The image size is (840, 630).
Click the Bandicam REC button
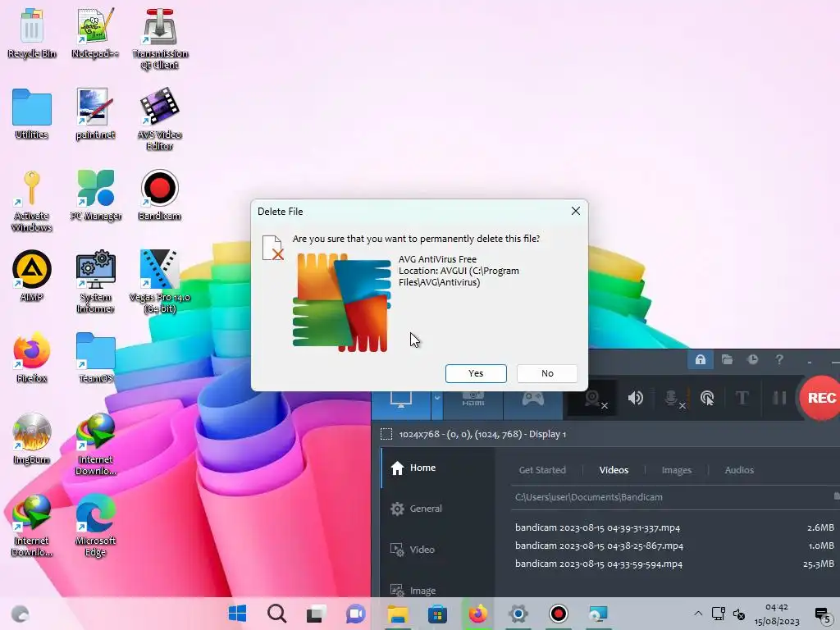click(x=820, y=398)
